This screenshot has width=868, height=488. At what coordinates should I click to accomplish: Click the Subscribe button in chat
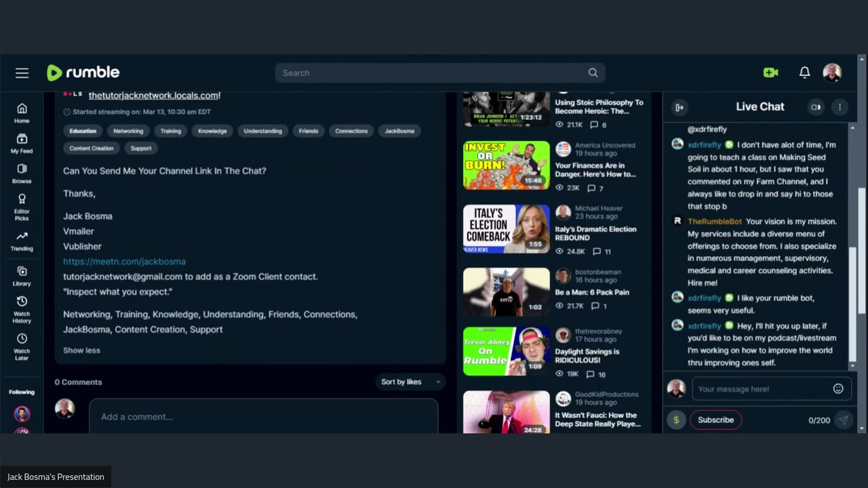click(715, 420)
